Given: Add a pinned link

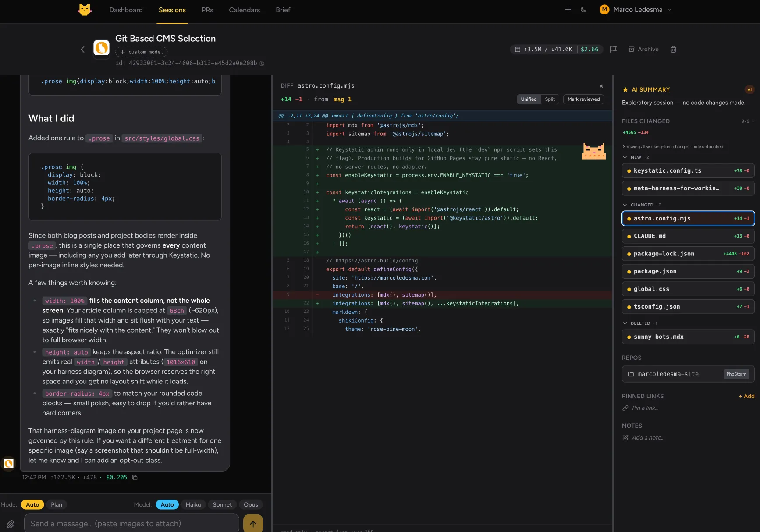Looking at the screenshot, I should click(x=746, y=396).
